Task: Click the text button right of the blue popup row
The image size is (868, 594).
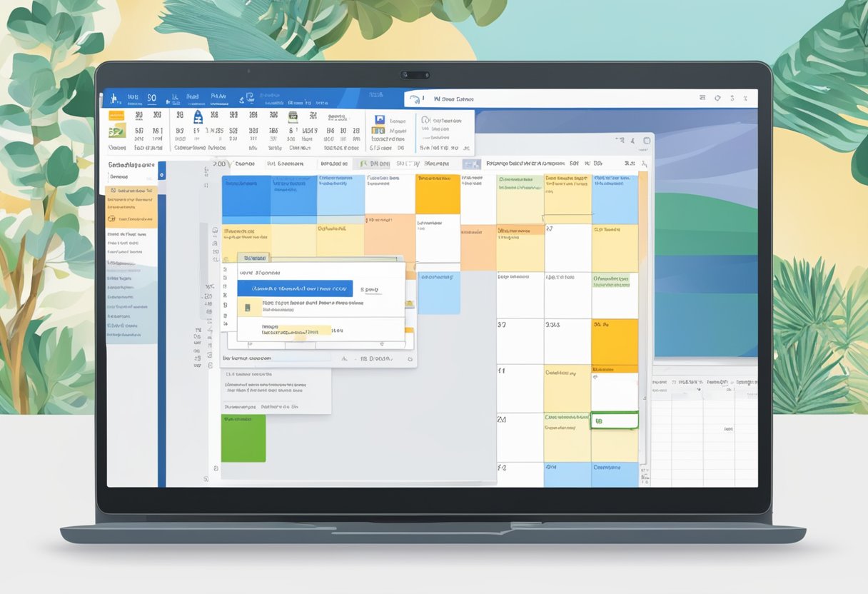Action: point(370,290)
